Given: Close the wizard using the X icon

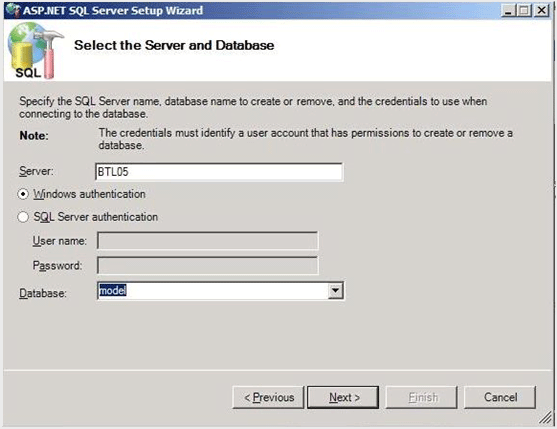Looking at the screenshot, I should (x=542, y=10).
